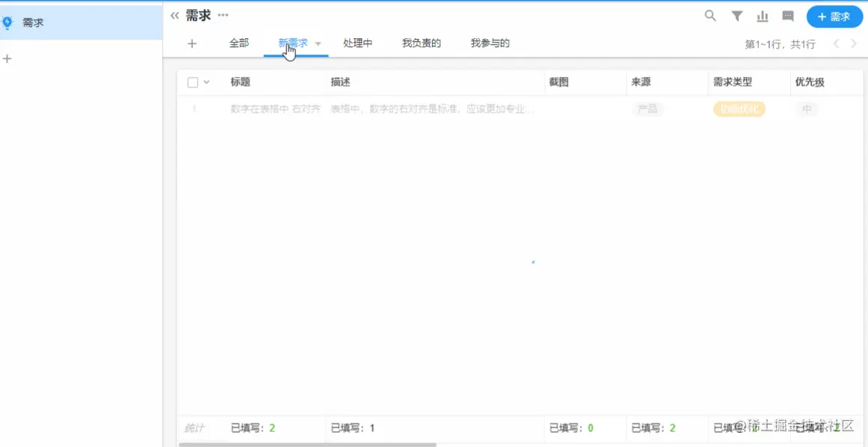Screen dimensions: 868x447
Task: Select the 全部 view link
Action: (x=238, y=43)
